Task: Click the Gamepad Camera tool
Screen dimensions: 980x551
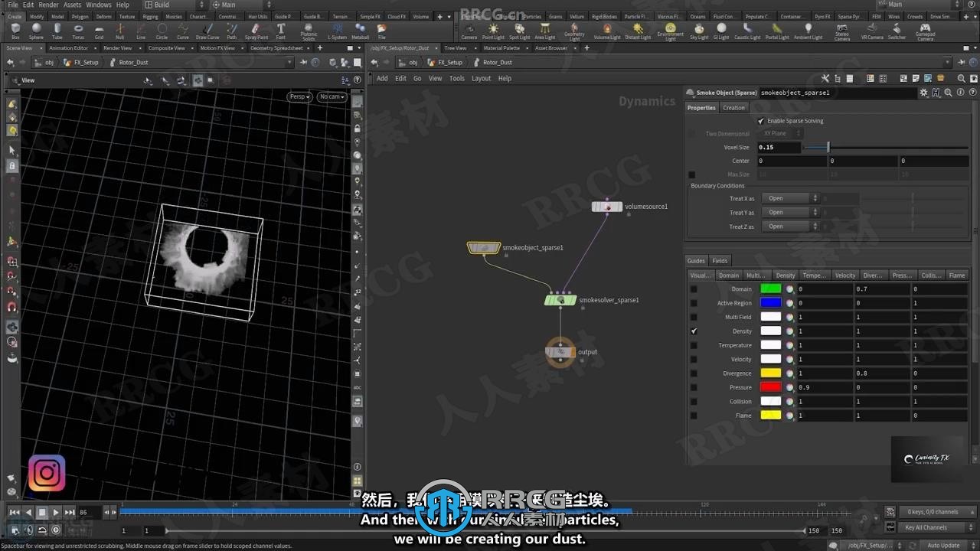Action: (925, 33)
